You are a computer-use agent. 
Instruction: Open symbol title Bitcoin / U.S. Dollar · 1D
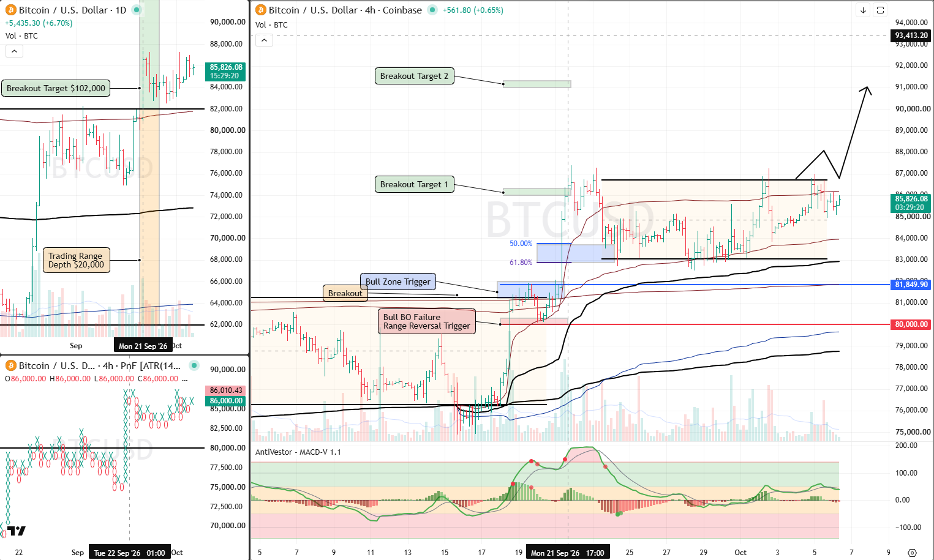coord(72,10)
